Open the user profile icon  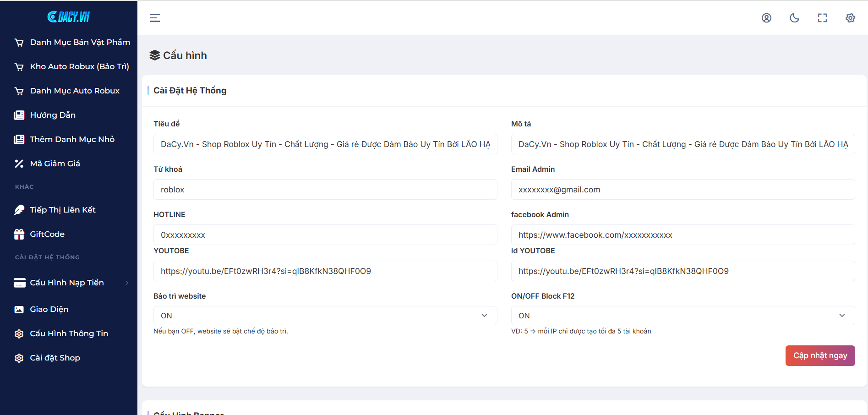(766, 18)
